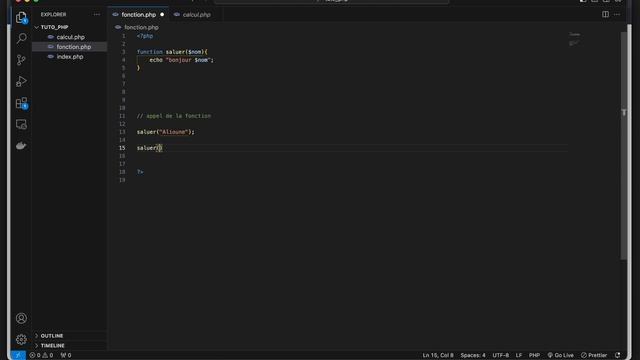Change indentation via Spaces: 4

tap(473, 355)
